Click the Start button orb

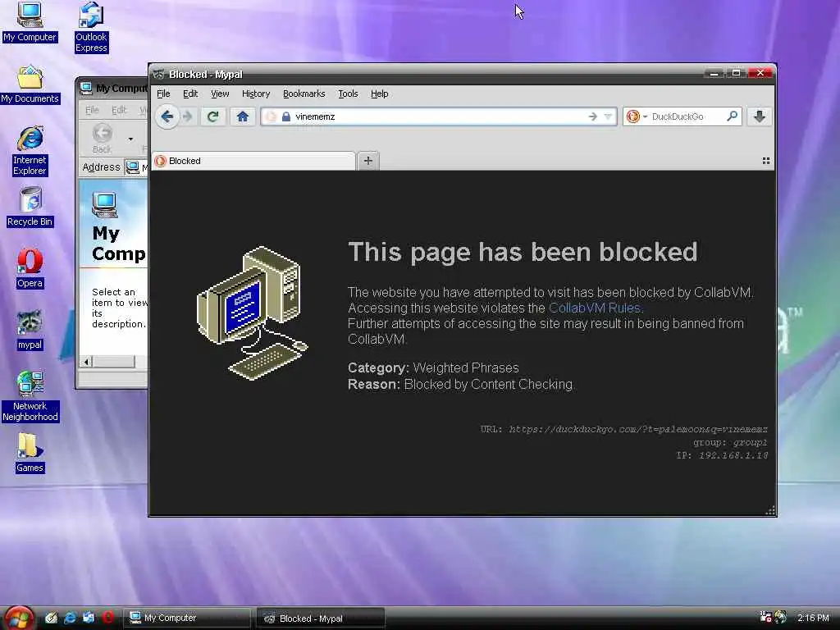click(20, 618)
